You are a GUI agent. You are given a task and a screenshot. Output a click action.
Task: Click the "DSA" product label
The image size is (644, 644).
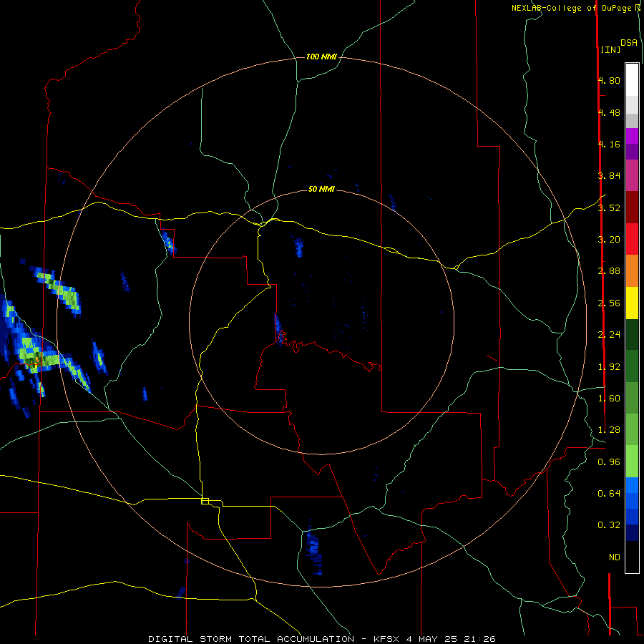pyautogui.click(x=629, y=43)
